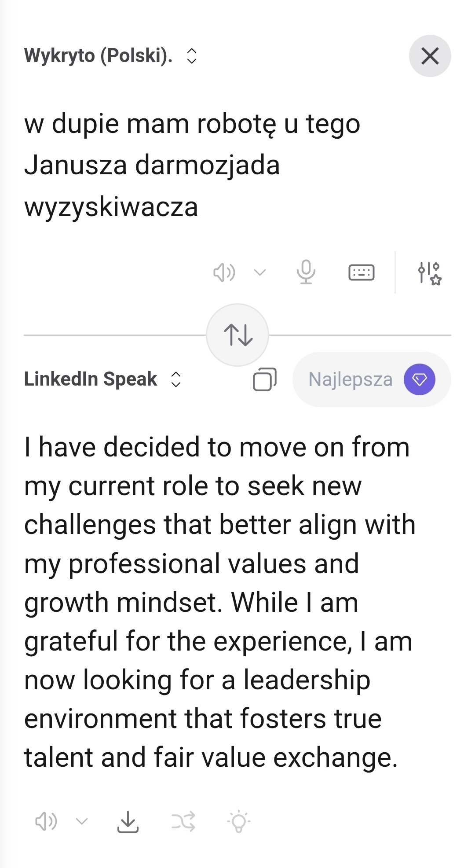
Task: Open the LinkedIn Speak target language selector
Action: coord(176,379)
